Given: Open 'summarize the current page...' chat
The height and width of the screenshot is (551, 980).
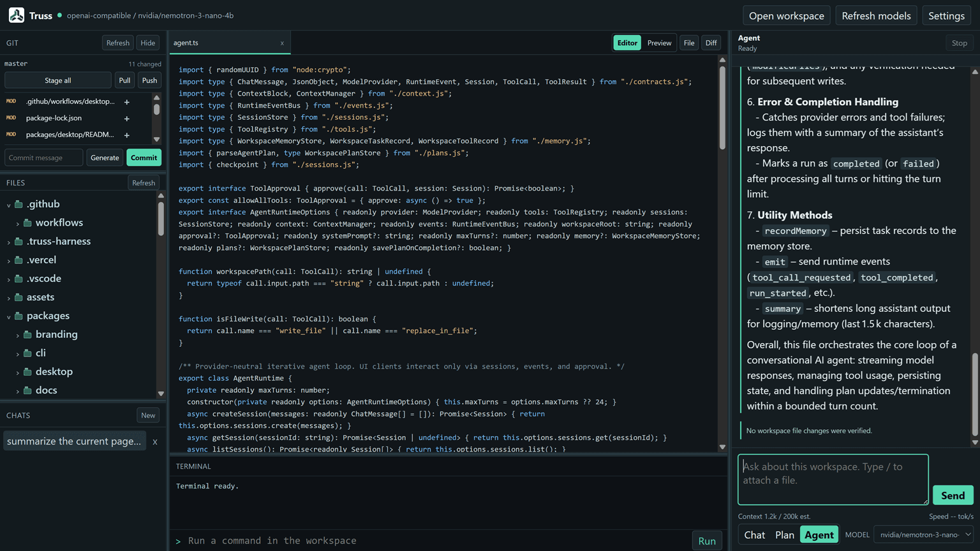Looking at the screenshot, I should pos(75,441).
